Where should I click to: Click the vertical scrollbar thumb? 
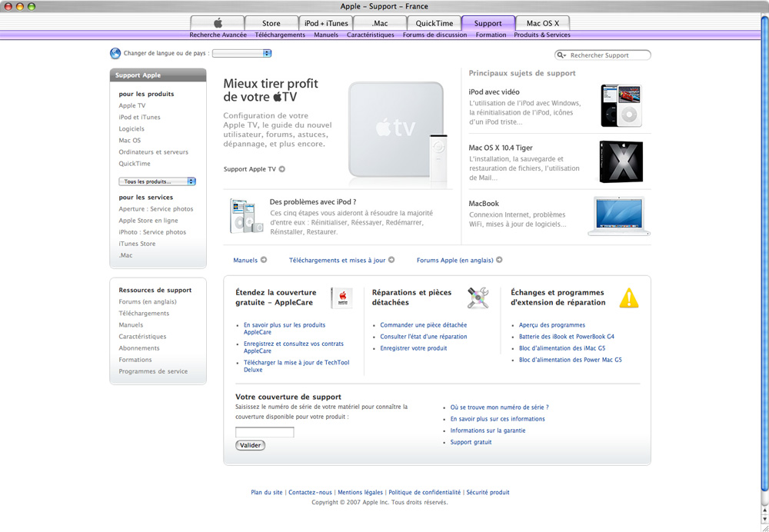pos(764,252)
